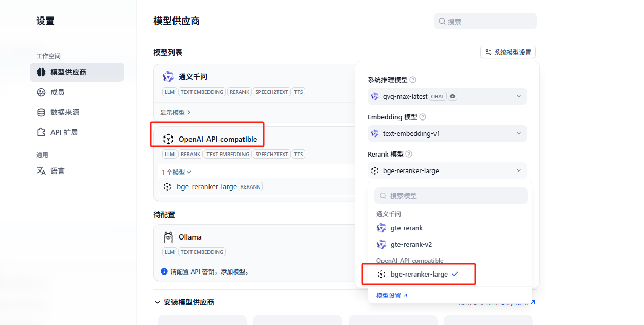The image size is (644, 325).
Task: Open the 语言 settings item
Action: tap(77, 171)
